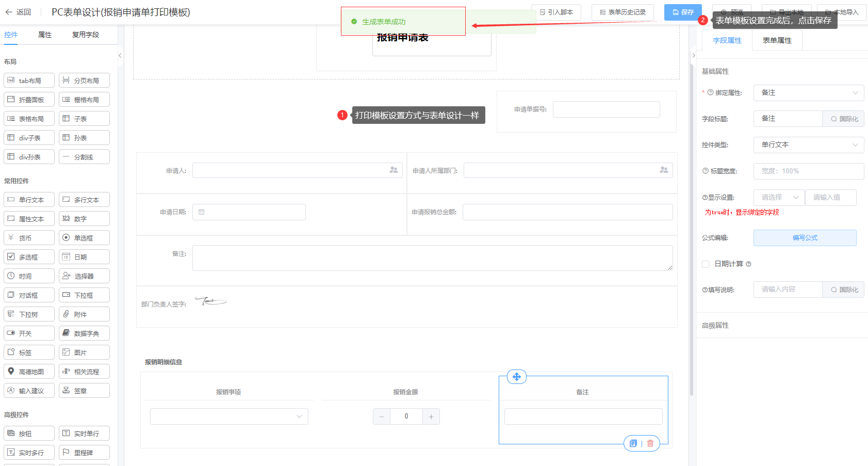The image size is (868, 466).
Task: Add the 表格布局 table layout
Action: [x=29, y=119]
